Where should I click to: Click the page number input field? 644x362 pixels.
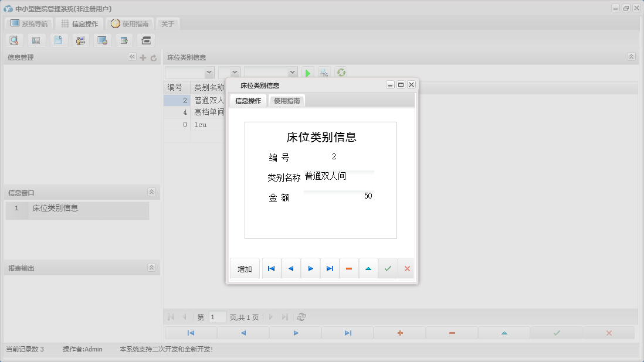point(216,317)
